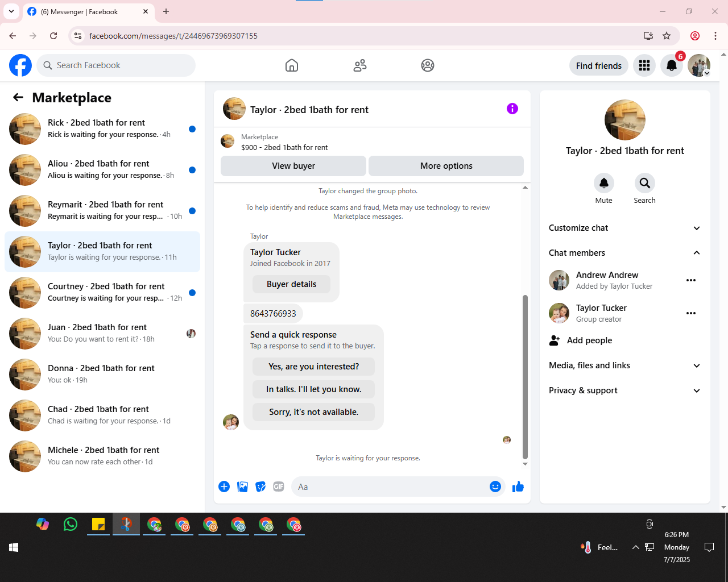This screenshot has width=728, height=582.
Task: Send a thumbs up like
Action: pyautogui.click(x=518, y=487)
